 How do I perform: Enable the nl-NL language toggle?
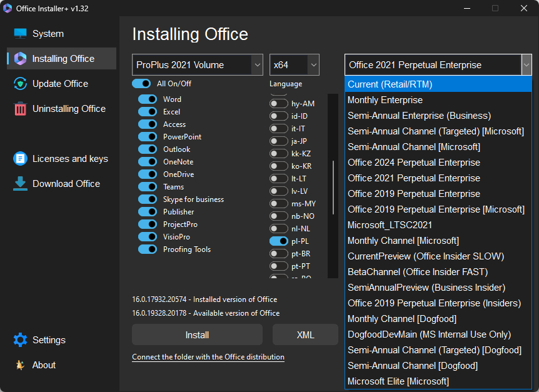click(279, 228)
